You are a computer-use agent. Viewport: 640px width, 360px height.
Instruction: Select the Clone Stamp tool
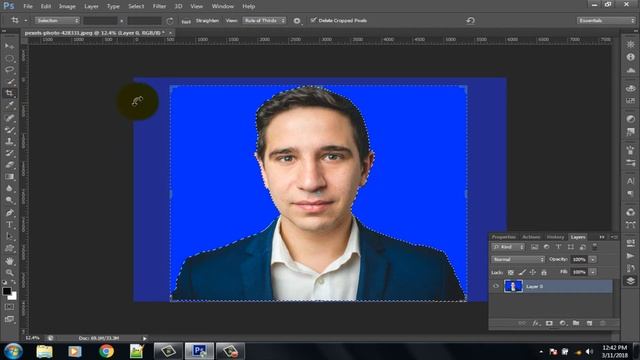coord(9,142)
